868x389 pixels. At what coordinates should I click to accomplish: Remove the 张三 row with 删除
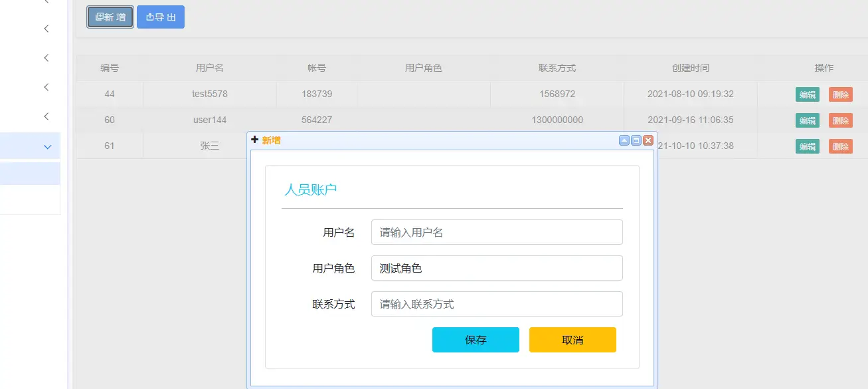click(840, 146)
